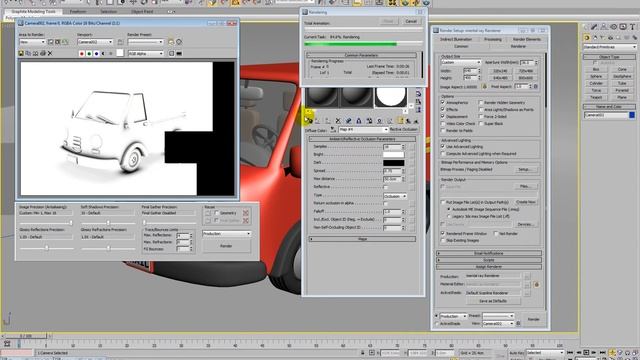Enable the blue channel display

[x=96, y=53]
